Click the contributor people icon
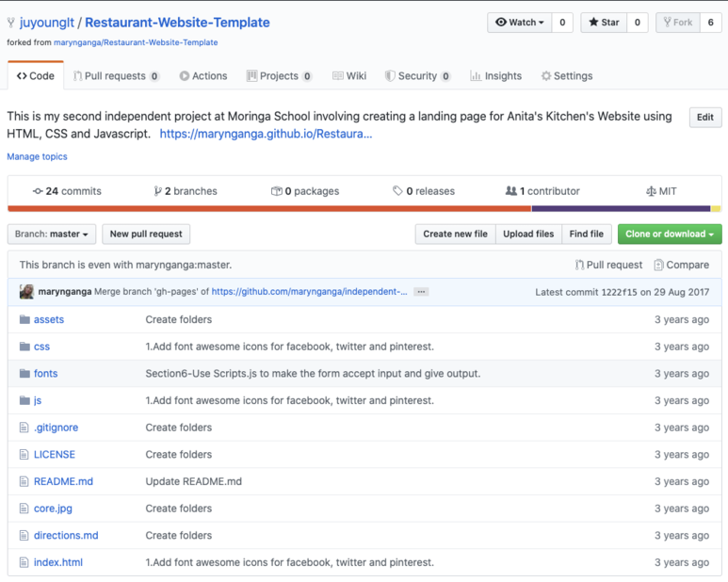 [510, 191]
